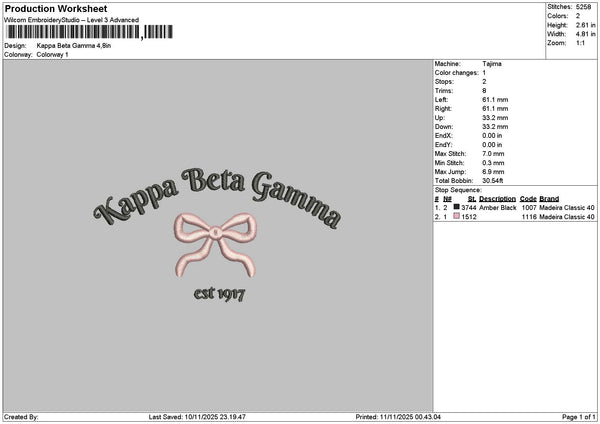Click the design name 'Kappa Beta Gamma 4,8in'

[74, 46]
